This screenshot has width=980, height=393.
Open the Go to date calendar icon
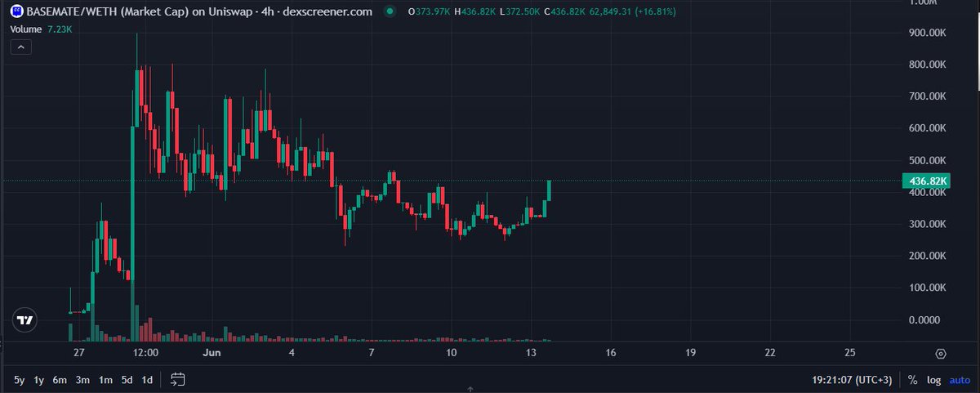pyautogui.click(x=178, y=379)
